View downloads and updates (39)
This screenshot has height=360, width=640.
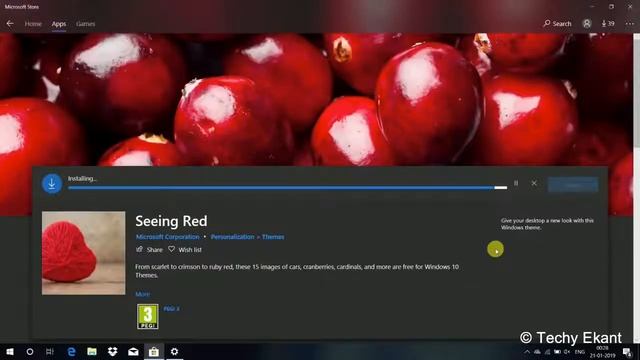click(x=607, y=24)
